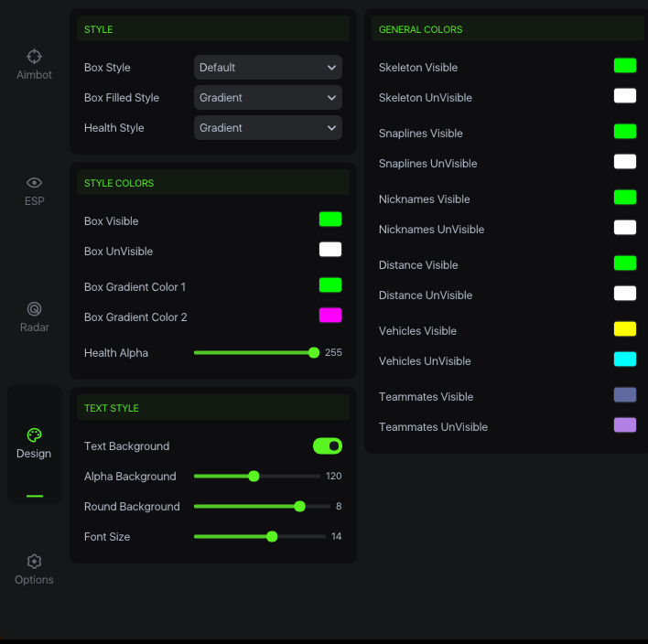The width and height of the screenshot is (648, 644).
Task: Select the Skeleton UnVisible white swatch
Action: click(624, 96)
